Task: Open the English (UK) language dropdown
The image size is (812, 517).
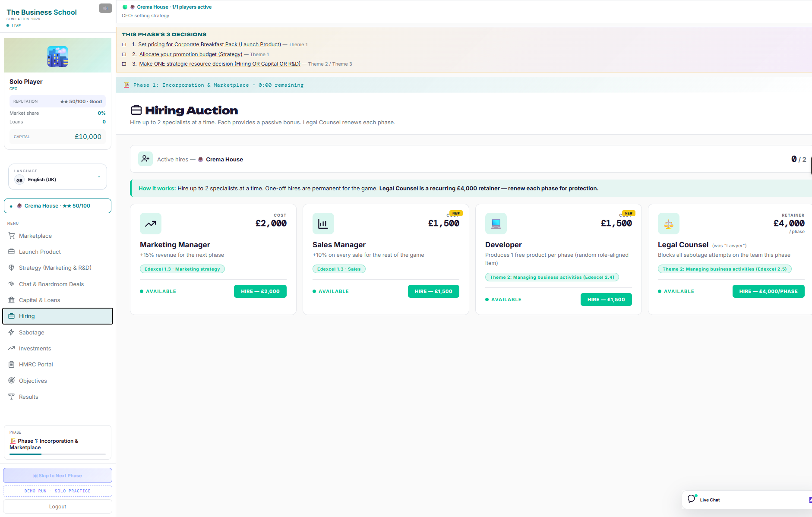Action: 57,177
